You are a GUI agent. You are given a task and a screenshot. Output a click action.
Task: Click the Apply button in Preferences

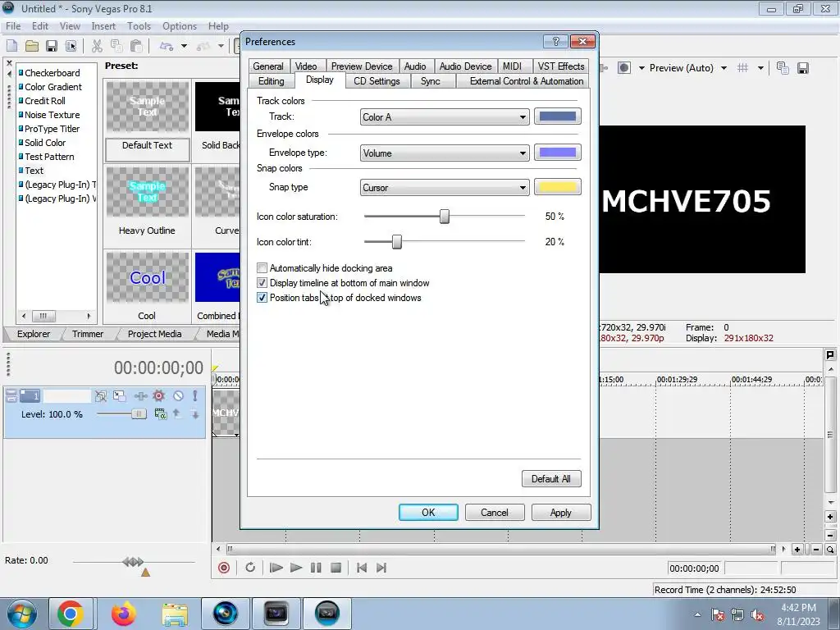pyautogui.click(x=561, y=512)
